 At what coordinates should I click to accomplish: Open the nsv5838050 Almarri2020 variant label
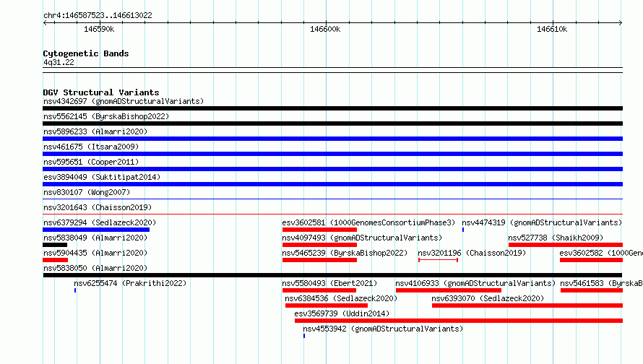click(95, 268)
